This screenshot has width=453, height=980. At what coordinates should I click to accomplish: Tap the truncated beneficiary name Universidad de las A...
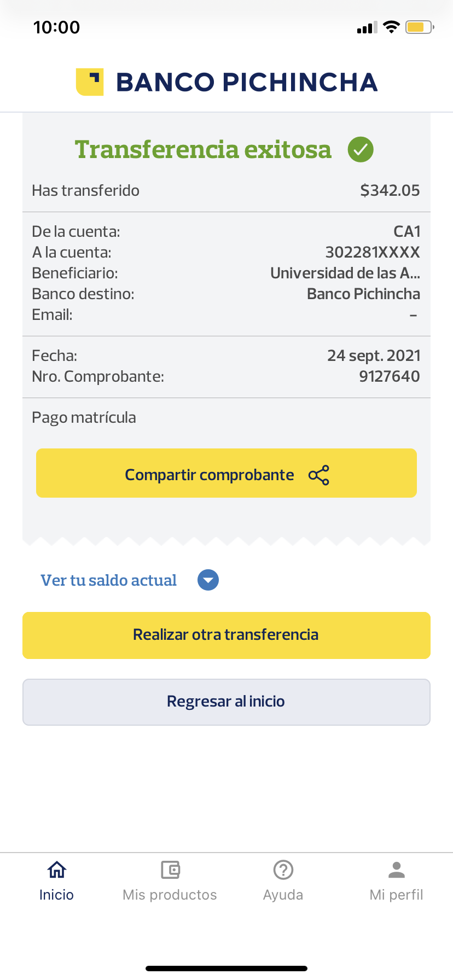click(x=345, y=273)
